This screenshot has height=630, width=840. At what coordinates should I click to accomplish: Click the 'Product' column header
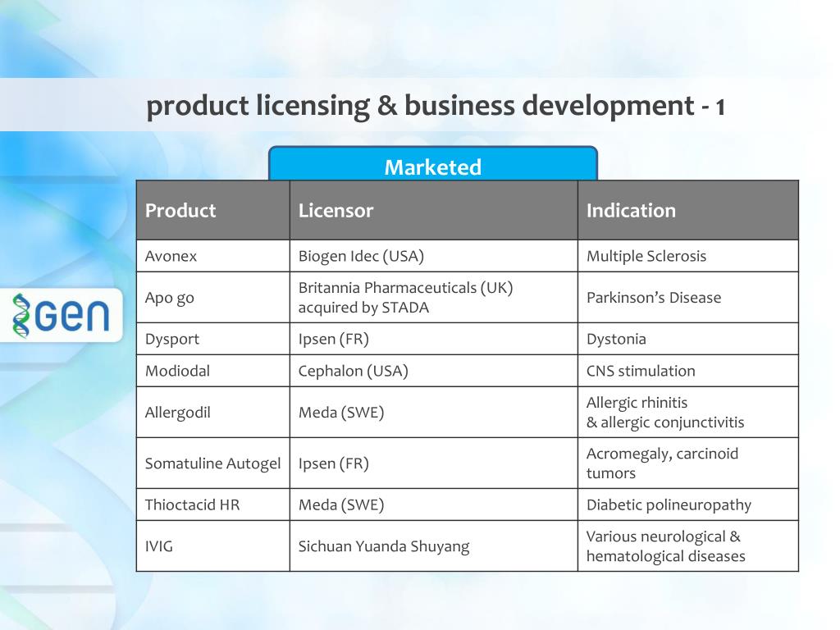click(213, 210)
